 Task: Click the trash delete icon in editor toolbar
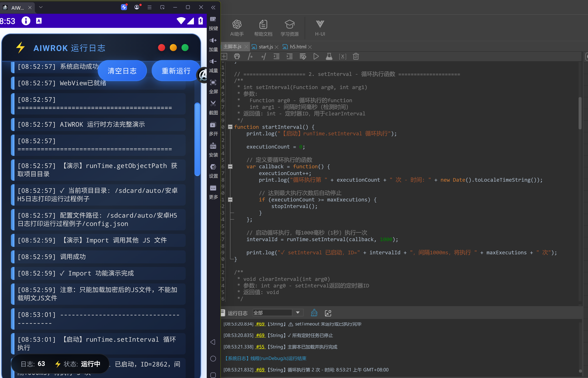(356, 57)
